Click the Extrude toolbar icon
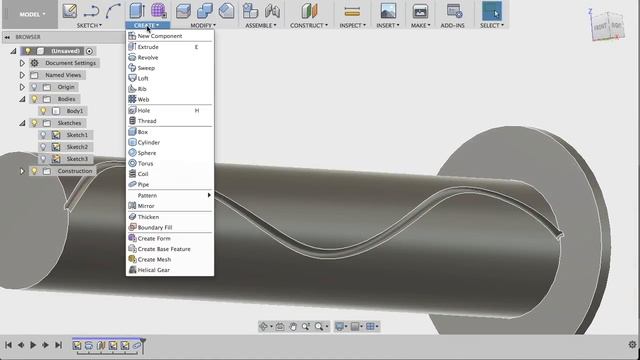The height and width of the screenshot is (360, 640). [138, 11]
